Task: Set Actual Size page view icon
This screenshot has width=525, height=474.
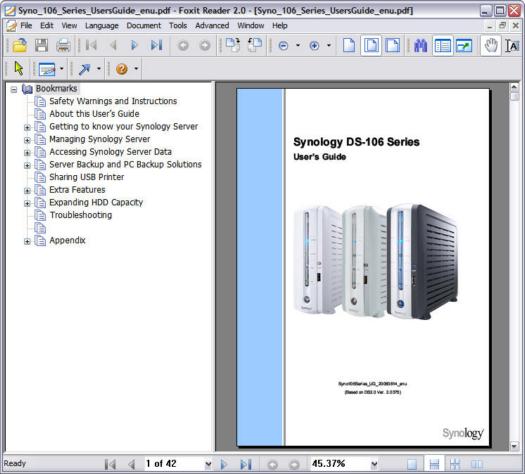Action: [349, 45]
